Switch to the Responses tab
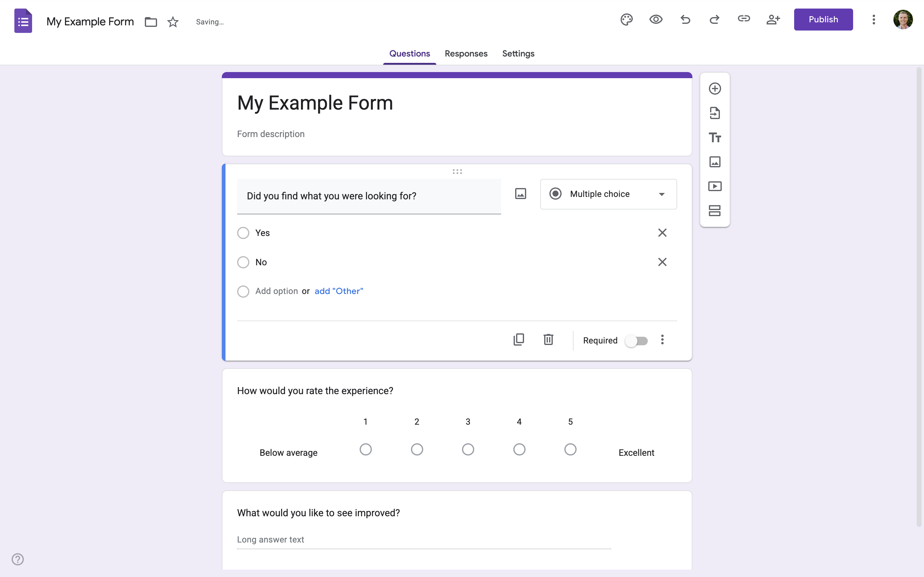The width and height of the screenshot is (924, 577). coord(466,54)
